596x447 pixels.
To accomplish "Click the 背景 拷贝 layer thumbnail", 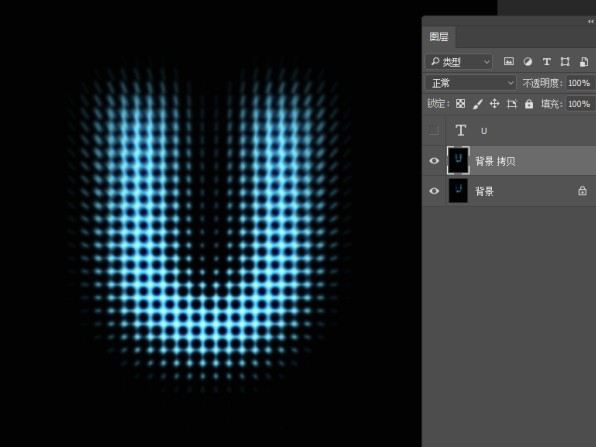I will (x=458, y=160).
